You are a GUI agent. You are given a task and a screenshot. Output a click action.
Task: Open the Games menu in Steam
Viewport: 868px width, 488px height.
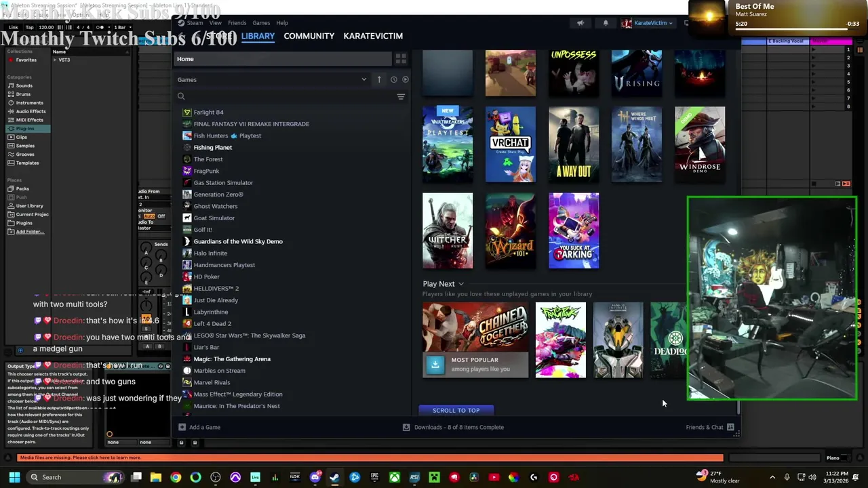coord(261,23)
